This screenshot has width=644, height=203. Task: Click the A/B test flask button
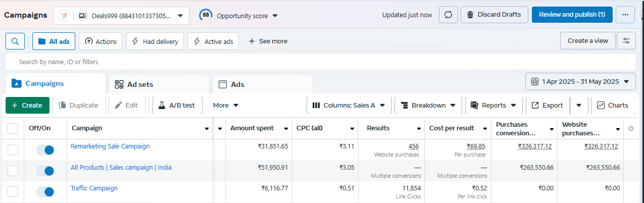[176, 106]
